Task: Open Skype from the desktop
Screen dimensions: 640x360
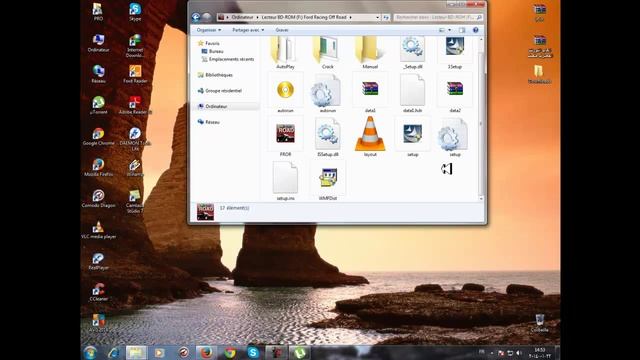Action: click(135, 11)
